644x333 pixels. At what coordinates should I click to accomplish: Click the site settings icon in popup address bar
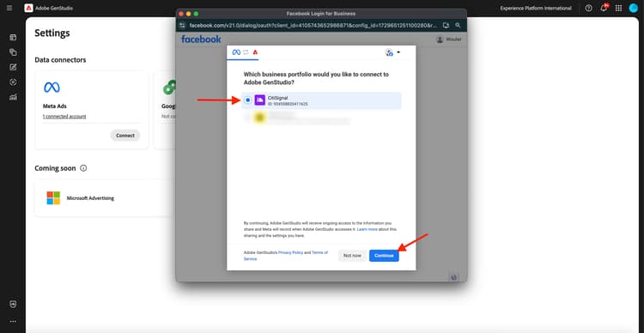click(183, 26)
